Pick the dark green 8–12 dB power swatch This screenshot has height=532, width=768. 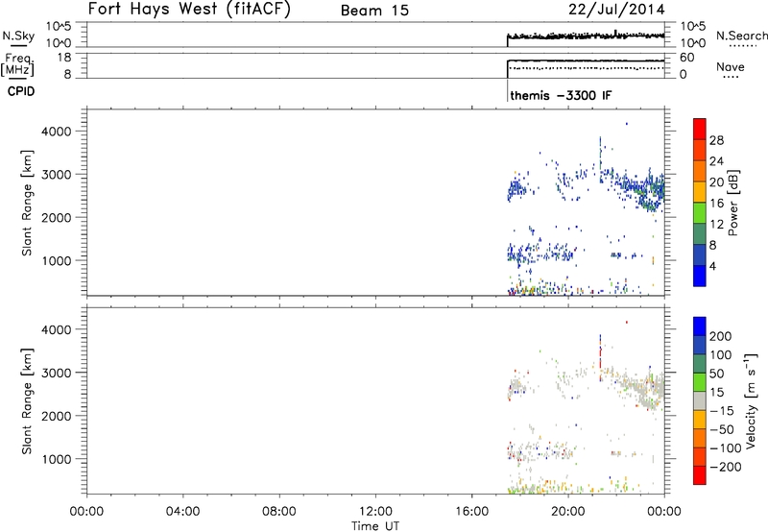(700, 234)
